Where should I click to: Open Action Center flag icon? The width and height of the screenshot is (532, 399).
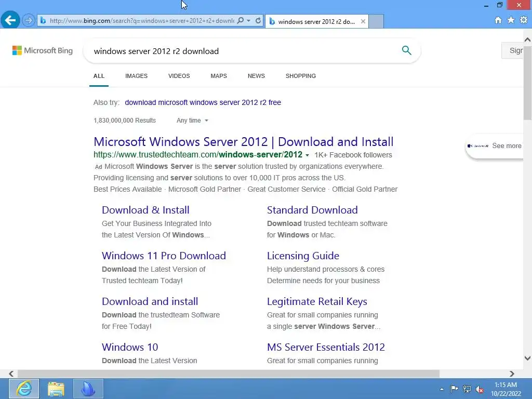pos(454,389)
